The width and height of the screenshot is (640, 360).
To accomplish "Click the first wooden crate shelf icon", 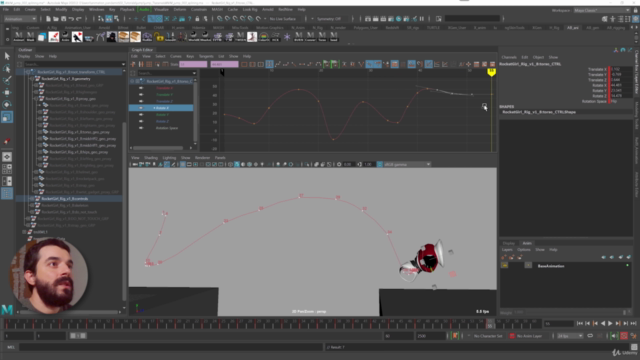I will pyautogui.click(x=123, y=37).
